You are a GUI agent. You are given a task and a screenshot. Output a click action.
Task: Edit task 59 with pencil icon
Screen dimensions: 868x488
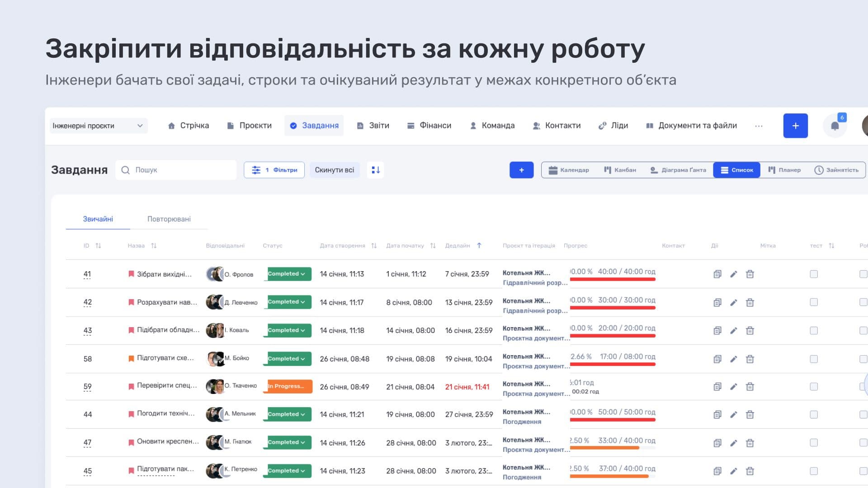[x=734, y=387]
